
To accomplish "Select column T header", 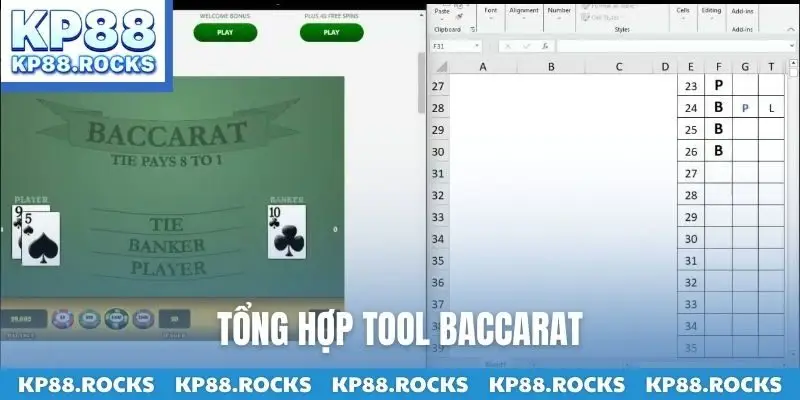I will [x=771, y=67].
